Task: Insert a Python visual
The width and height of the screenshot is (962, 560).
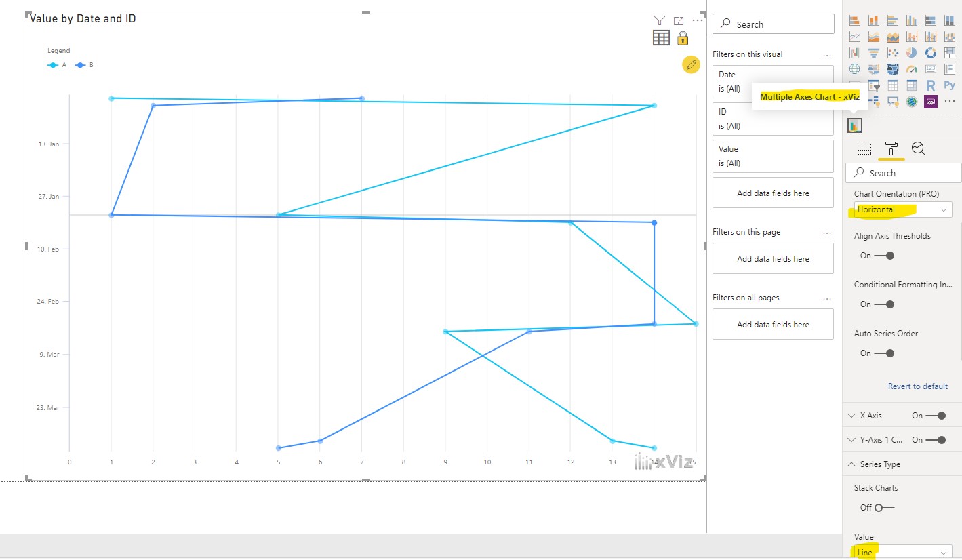Action: coord(950,85)
